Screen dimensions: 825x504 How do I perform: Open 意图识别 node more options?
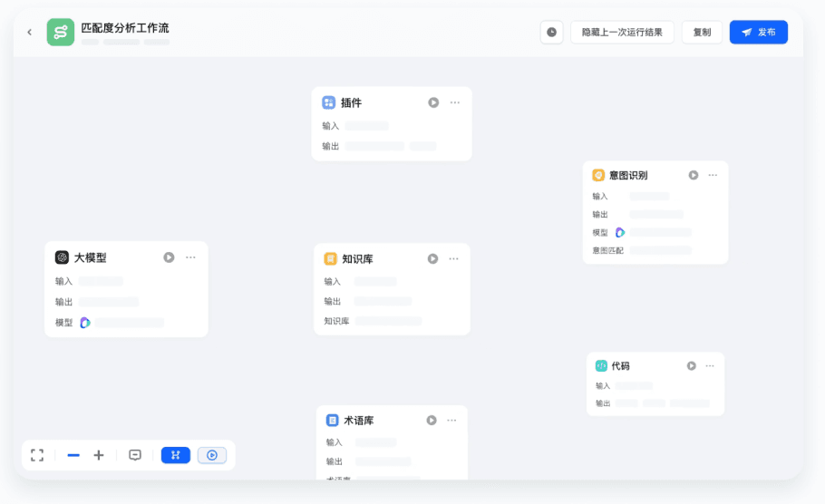[713, 175]
